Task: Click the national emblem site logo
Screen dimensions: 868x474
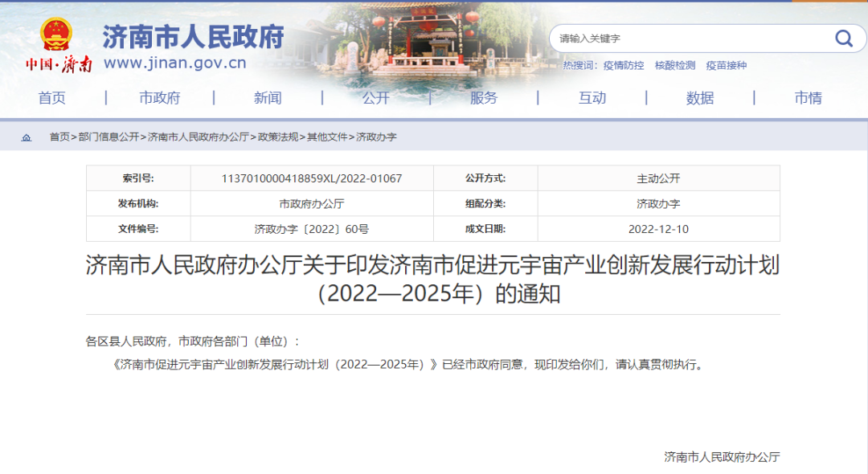Action: tap(55, 34)
